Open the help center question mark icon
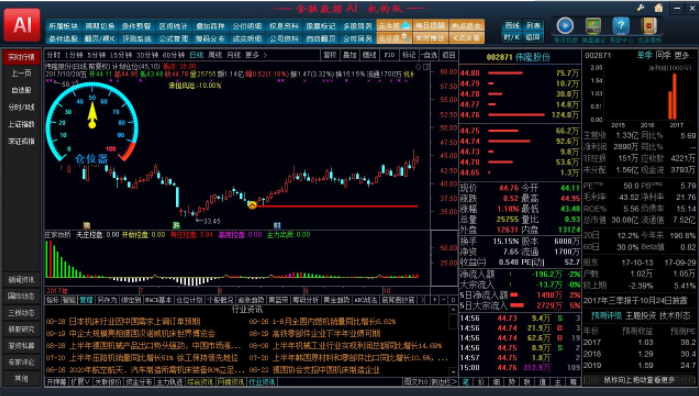This screenshot has height=396, width=699. (x=621, y=26)
